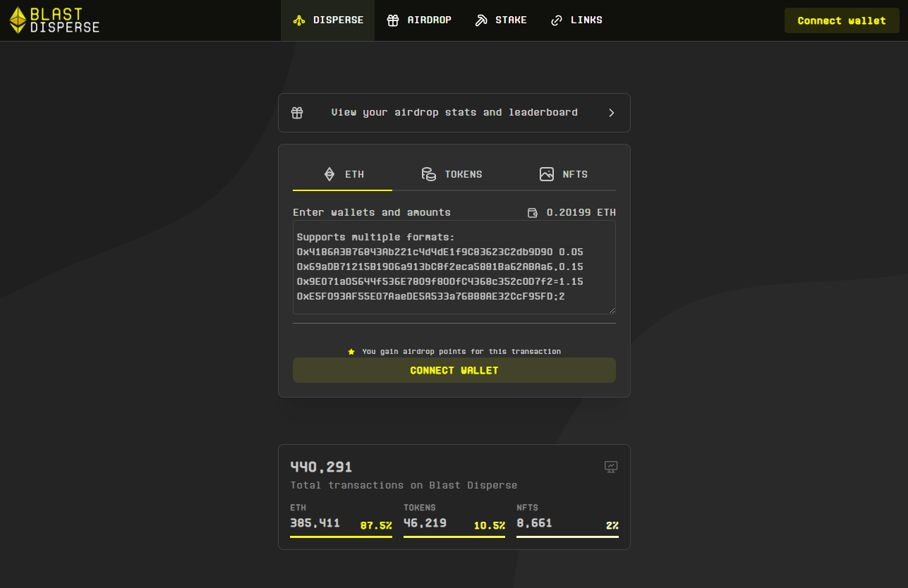This screenshot has width=908, height=588.
Task: Click the "Enter wallets and amounts" label
Action: point(372,212)
